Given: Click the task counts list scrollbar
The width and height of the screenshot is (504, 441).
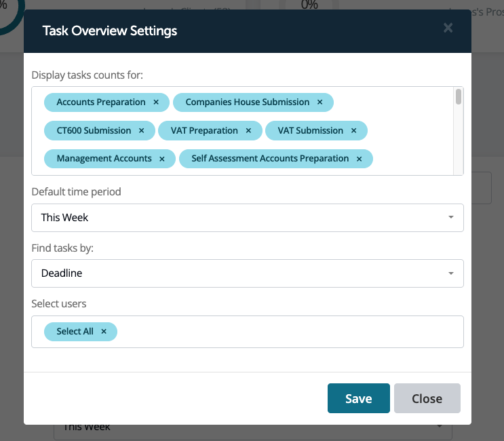Looking at the screenshot, I should coord(459,98).
